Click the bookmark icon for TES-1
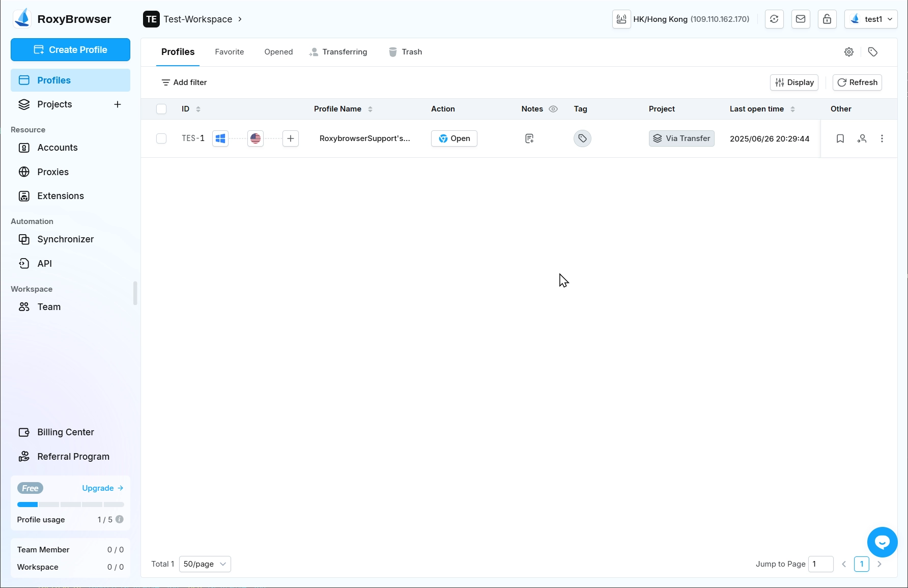 840,138
